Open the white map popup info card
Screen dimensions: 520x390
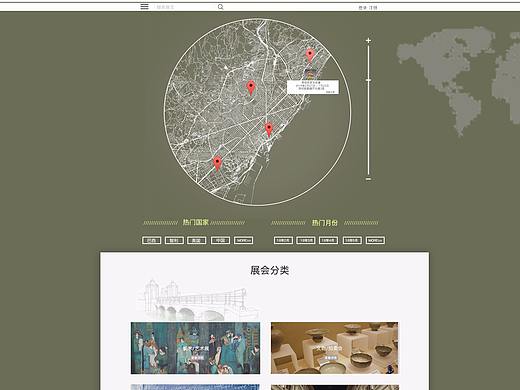coord(313,87)
